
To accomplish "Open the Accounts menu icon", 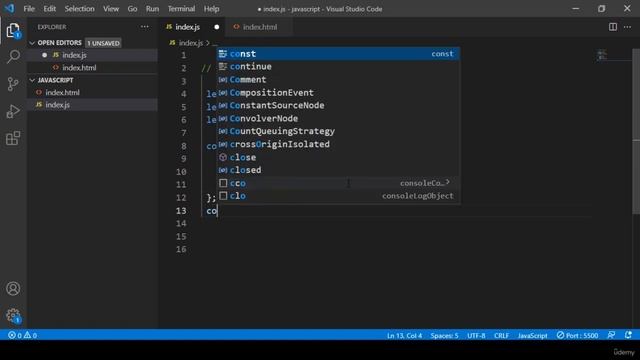I will [x=13, y=289].
